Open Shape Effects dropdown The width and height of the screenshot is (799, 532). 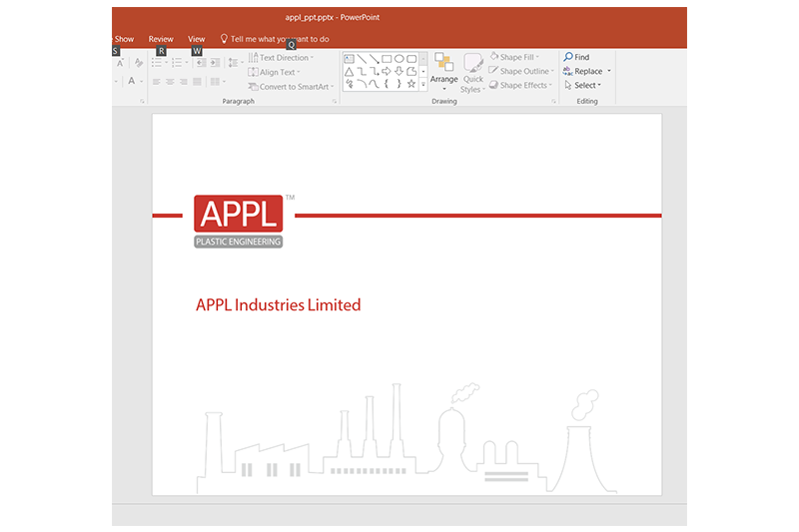(520, 85)
